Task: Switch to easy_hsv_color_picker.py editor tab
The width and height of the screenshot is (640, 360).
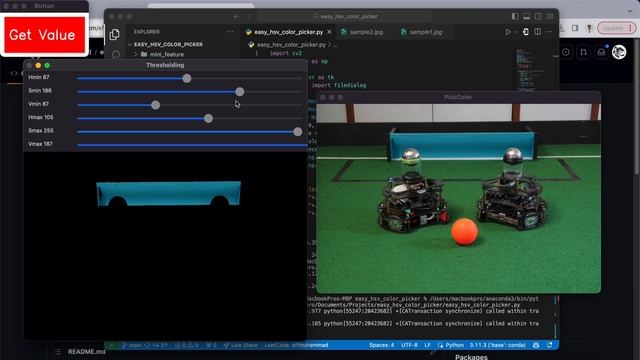Action: pyautogui.click(x=288, y=32)
